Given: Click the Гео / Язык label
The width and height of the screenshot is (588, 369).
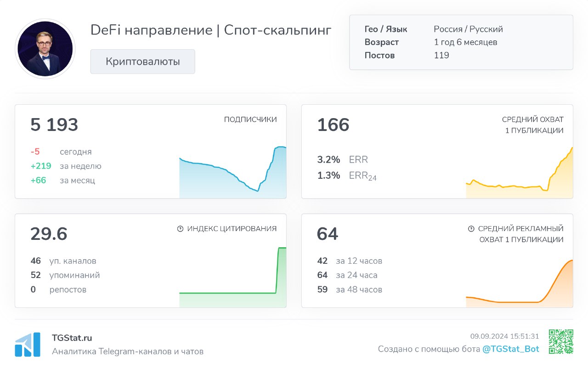Looking at the screenshot, I should click(386, 29).
